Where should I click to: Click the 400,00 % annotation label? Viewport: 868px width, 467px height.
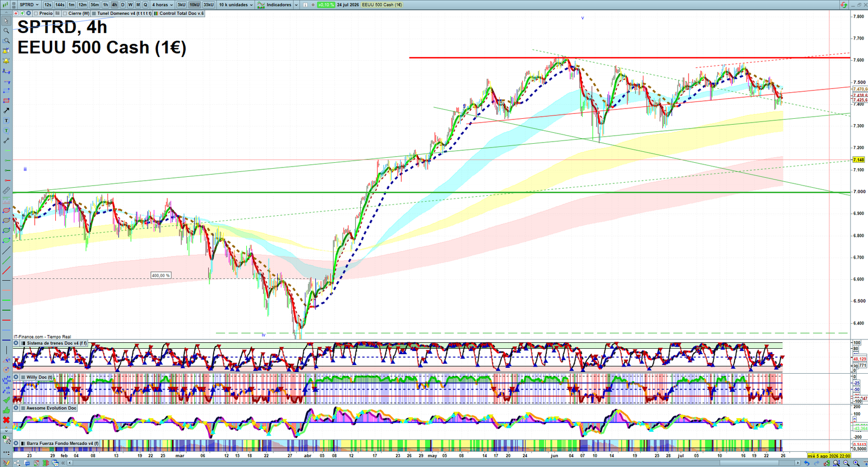[161, 276]
